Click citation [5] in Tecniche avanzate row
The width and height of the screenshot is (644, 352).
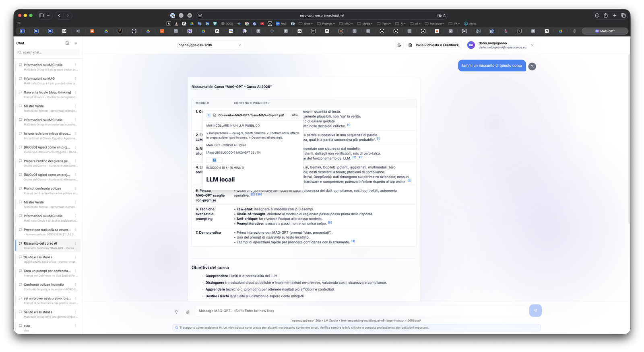pos(330,222)
